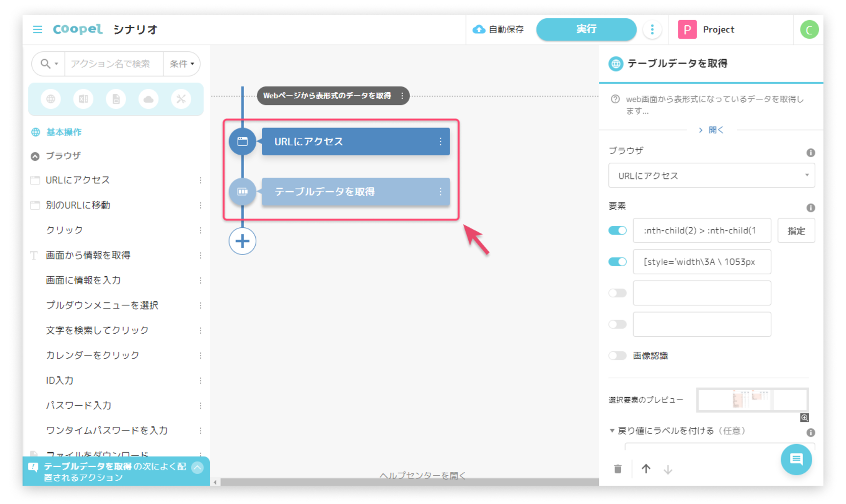
Task: Click the nth-child selector input
Action: coord(702,230)
